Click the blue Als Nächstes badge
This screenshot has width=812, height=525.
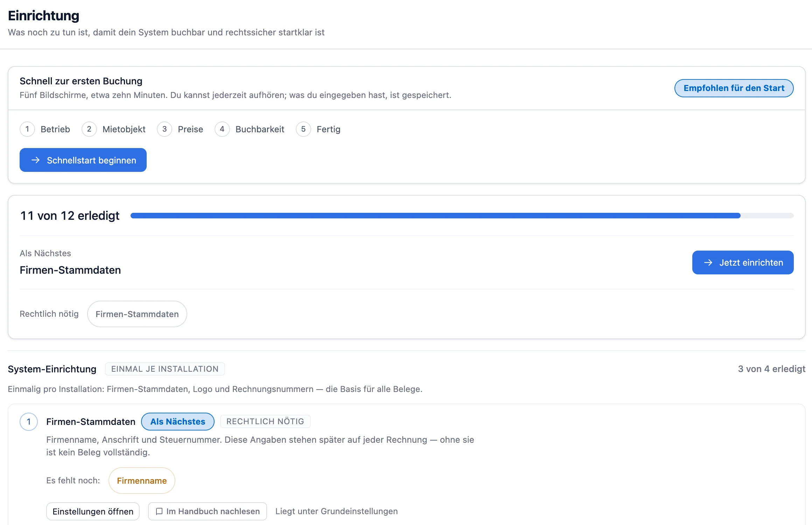click(x=178, y=421)
